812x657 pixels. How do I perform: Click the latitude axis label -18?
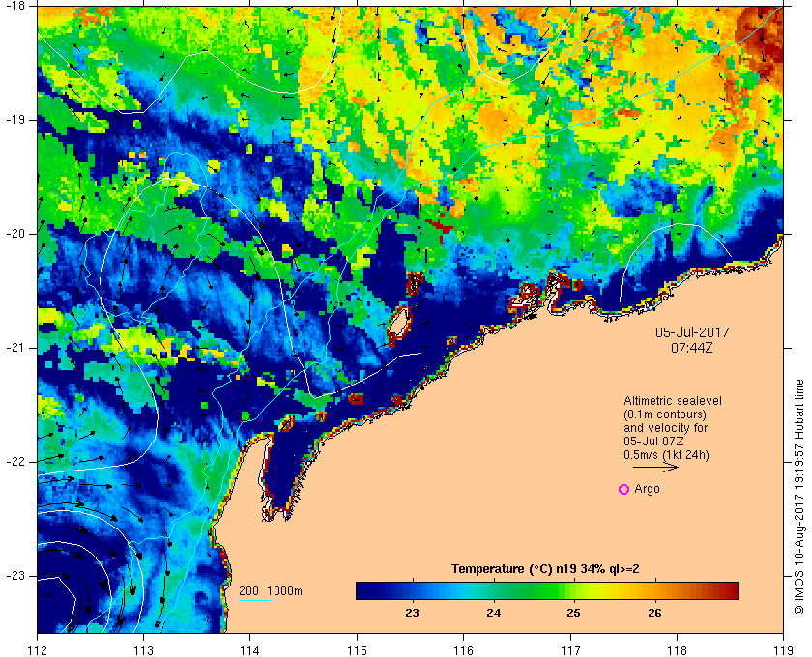(14, 6)
